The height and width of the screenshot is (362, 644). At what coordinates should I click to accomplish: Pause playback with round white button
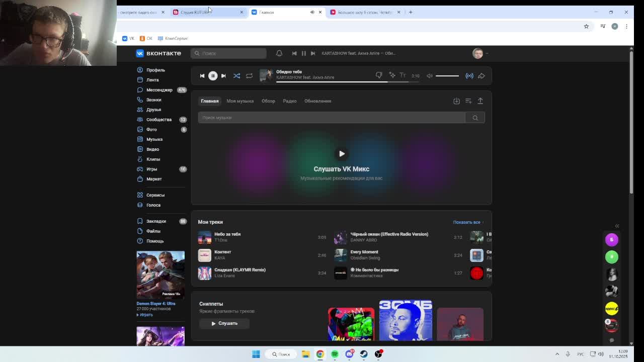click(x=213, y=76)
